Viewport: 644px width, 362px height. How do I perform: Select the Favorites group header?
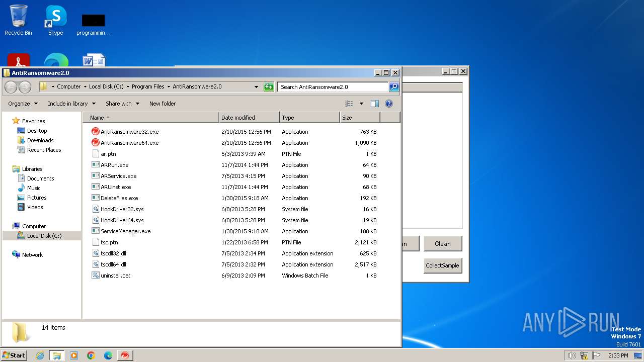coord(33,121)
